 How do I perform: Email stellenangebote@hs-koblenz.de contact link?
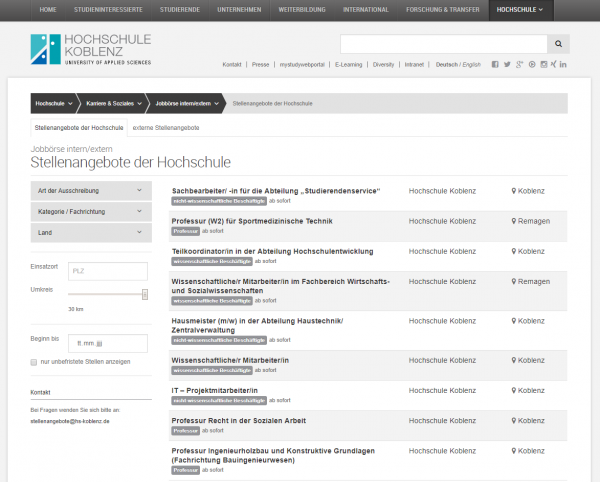[x=70, y=421]
